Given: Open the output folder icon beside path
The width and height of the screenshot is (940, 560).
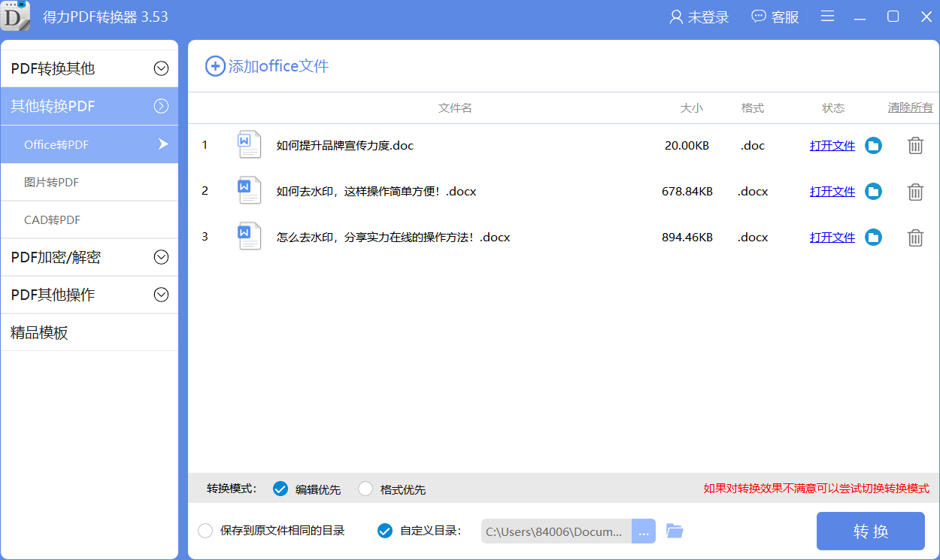Looking at the screenshot, I should [675, 531].
